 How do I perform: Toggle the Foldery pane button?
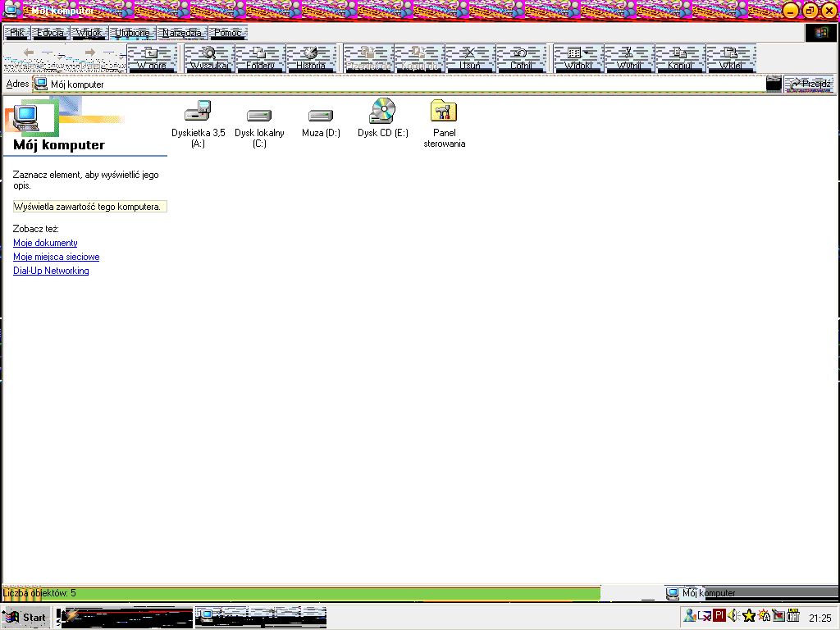tap(260, 58)
